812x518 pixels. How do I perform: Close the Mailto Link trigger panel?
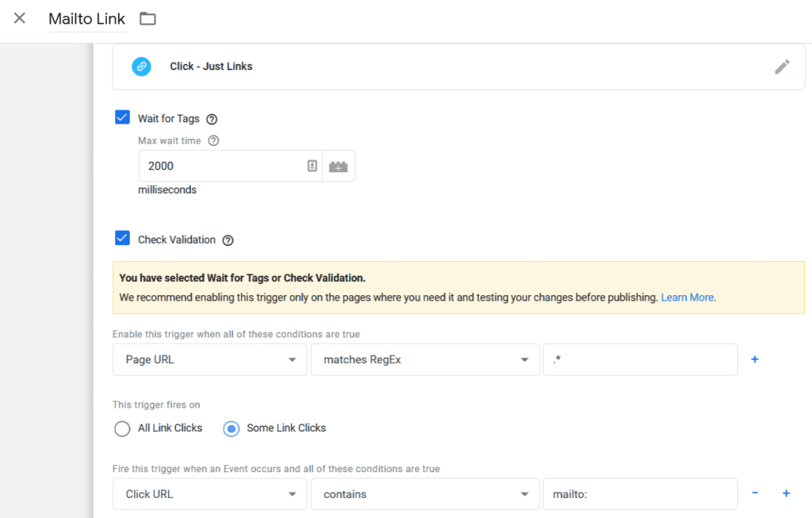coord(19,18)
